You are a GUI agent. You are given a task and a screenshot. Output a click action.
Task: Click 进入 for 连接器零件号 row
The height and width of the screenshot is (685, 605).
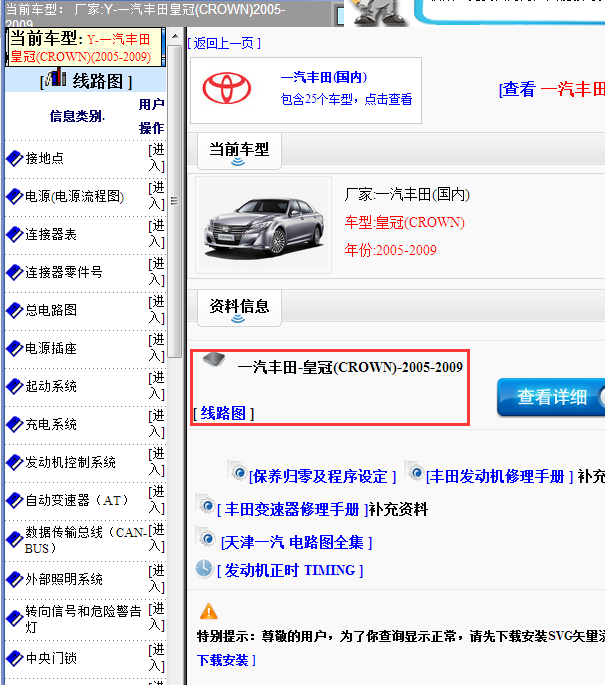tap(156, 272)
